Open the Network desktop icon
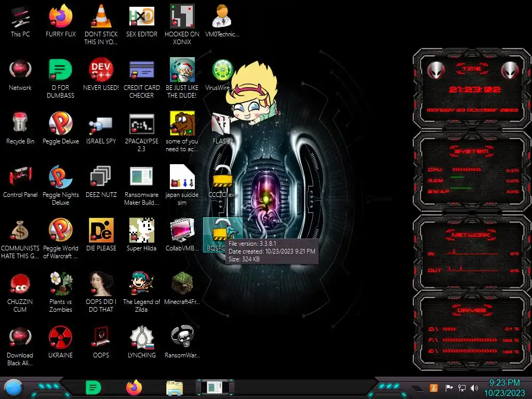 pyautogui.click(x=20, y=75)
